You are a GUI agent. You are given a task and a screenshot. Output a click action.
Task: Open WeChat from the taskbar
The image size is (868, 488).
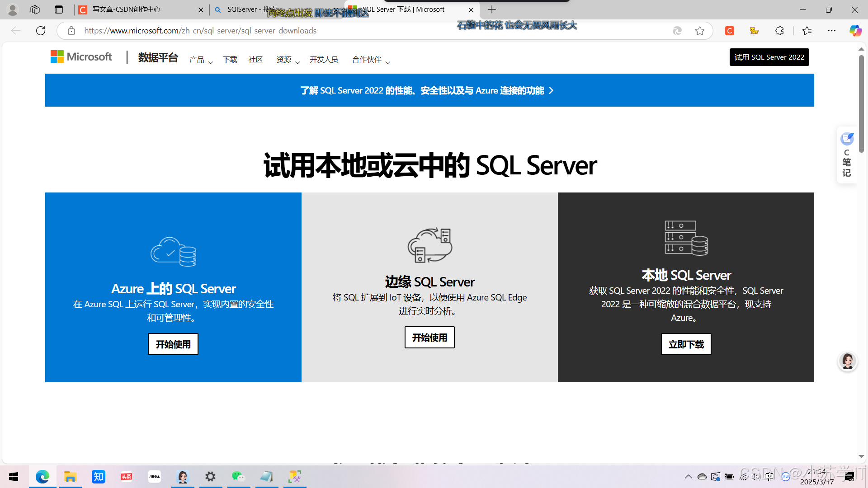tap(238, 477)
